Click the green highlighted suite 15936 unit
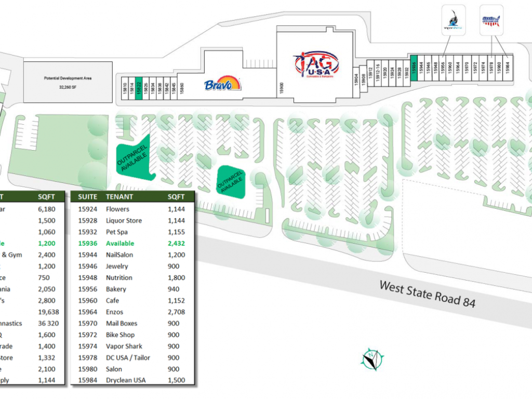532x399 pixels. tap(414, 68)
